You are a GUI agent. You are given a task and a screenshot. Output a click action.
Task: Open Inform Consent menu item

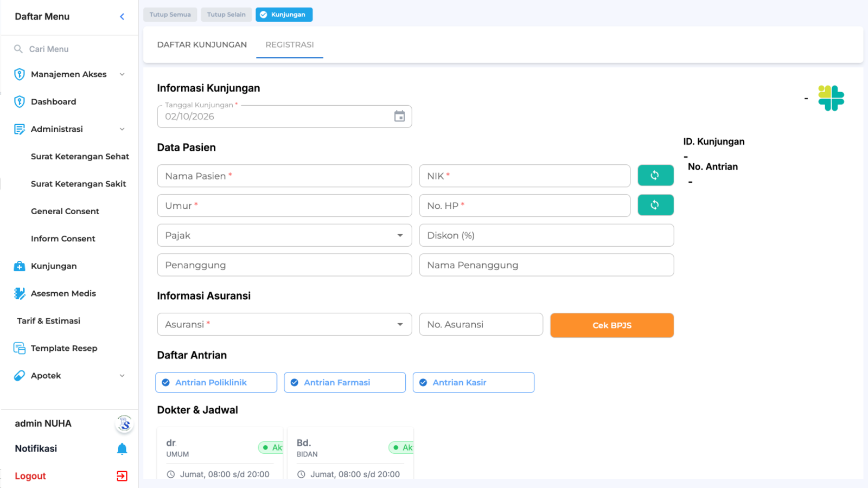[x=63, y=239]
